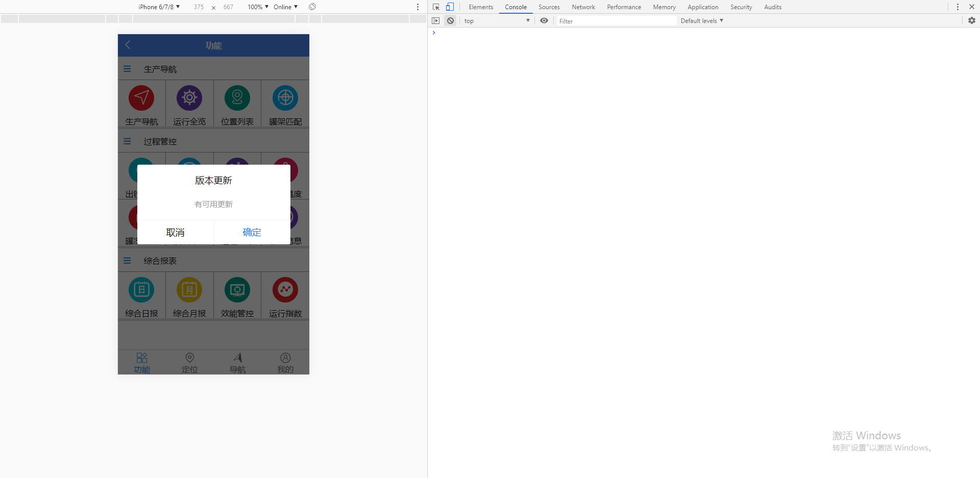The height and width of the screenshot is (478, 980).
Task: Toggle the device toolbar icon
Action: click(450, 7)
